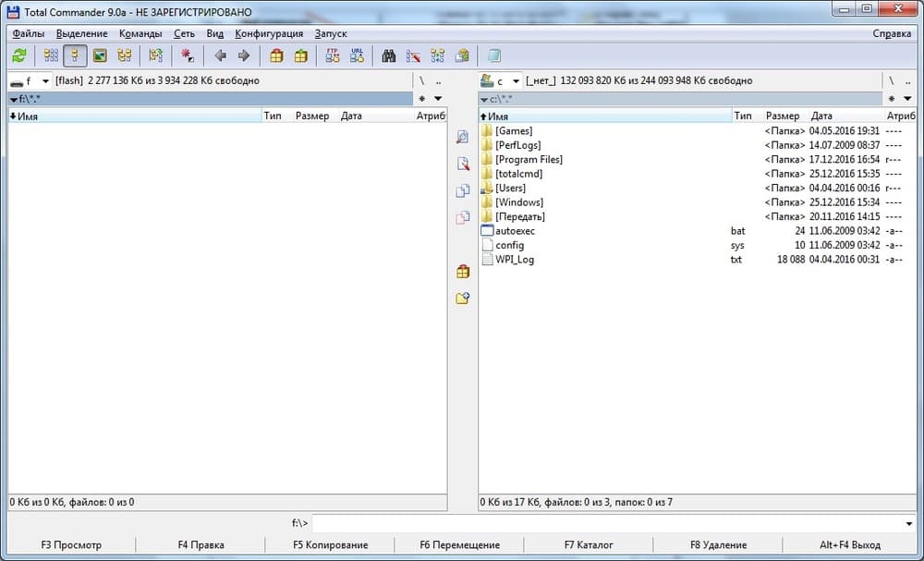Click the toolbar unpack files icon

[x=301, y=56]
